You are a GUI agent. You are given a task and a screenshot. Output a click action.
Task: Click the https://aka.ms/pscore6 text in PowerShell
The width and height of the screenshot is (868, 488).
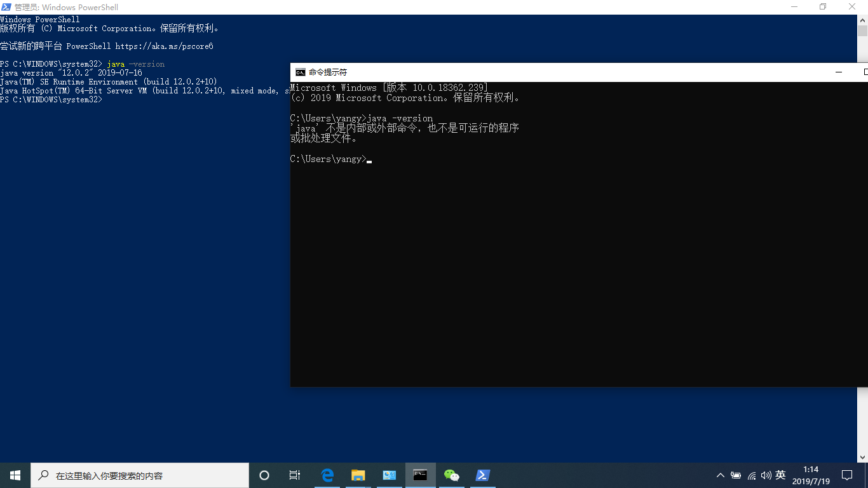pos(164,46)
